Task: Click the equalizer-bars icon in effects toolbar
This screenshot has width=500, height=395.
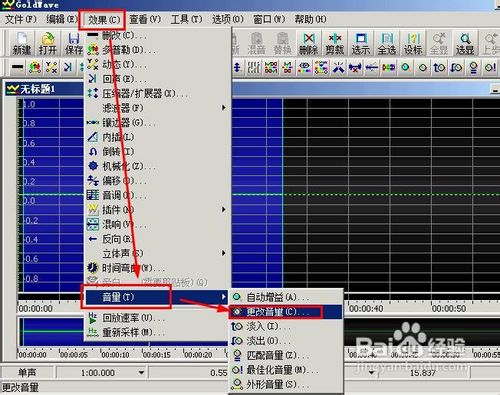Action: click(254, 68)
